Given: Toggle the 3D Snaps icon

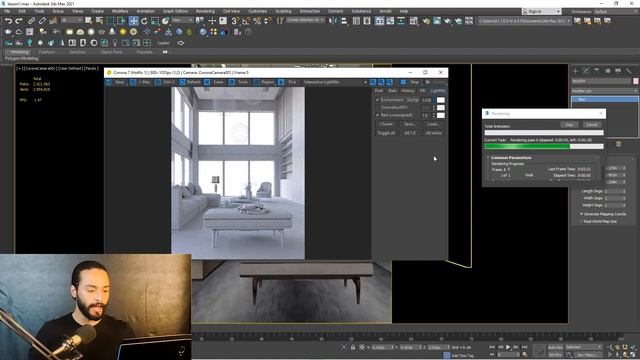Looking at the screenshot, I should pyautogui.click(x=236, y=20).
